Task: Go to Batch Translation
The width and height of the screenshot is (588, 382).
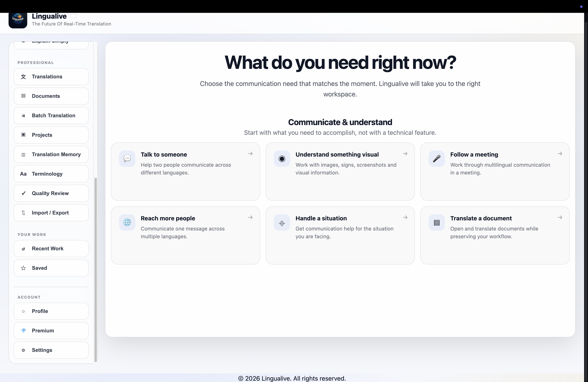Action: pos(51,115)
